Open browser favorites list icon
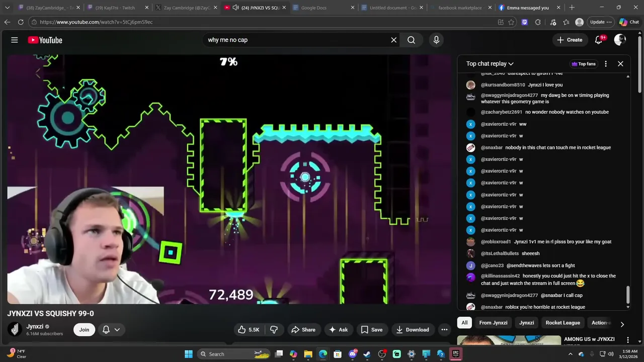 [x=566, y=22]
